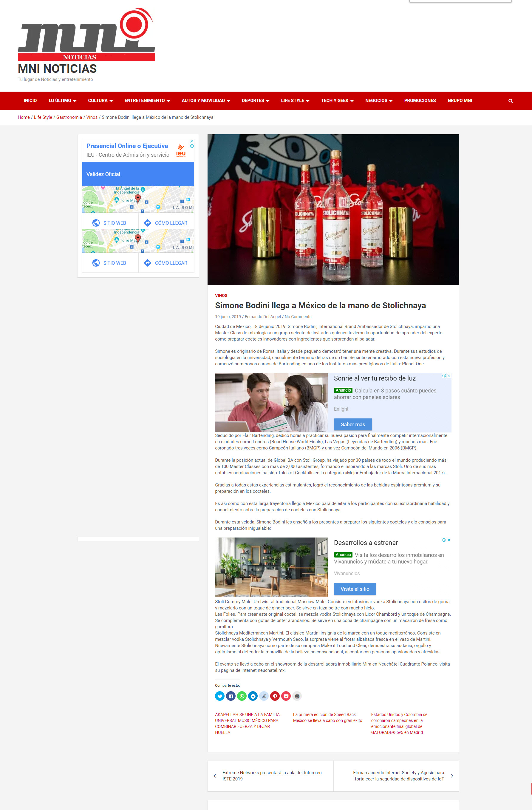Go to next post about Internet Society
The image size is (532, 810).
[x=399, y=776]
